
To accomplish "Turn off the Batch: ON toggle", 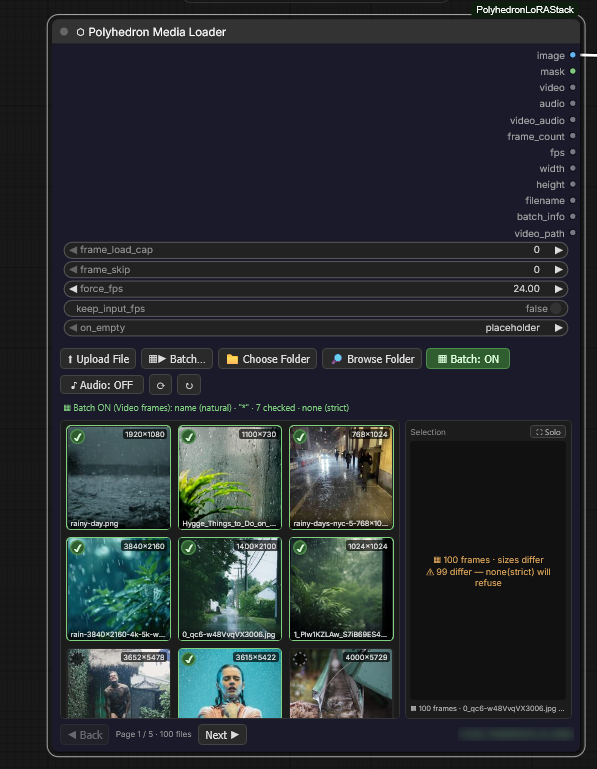I will pyautogui.click(x=468, y=359).
